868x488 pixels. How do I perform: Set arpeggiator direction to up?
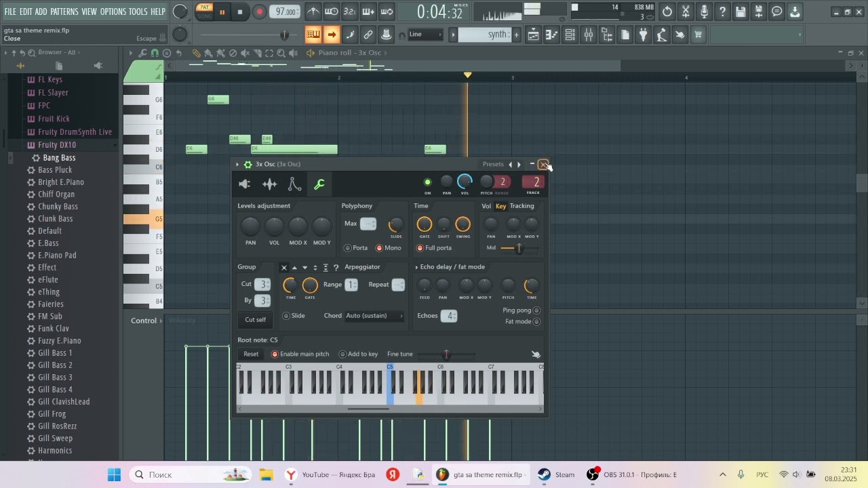pyautogui.click(x=294, y=268)
